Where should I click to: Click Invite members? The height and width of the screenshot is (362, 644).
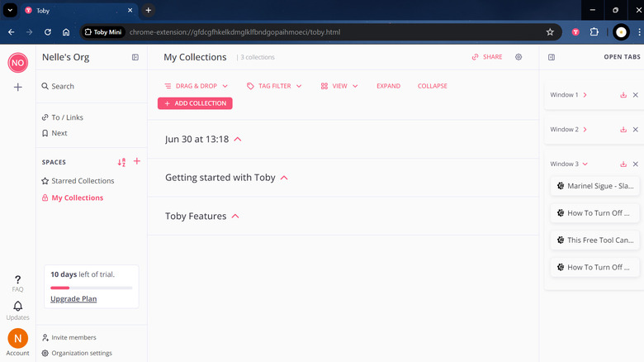pos(69,337)
